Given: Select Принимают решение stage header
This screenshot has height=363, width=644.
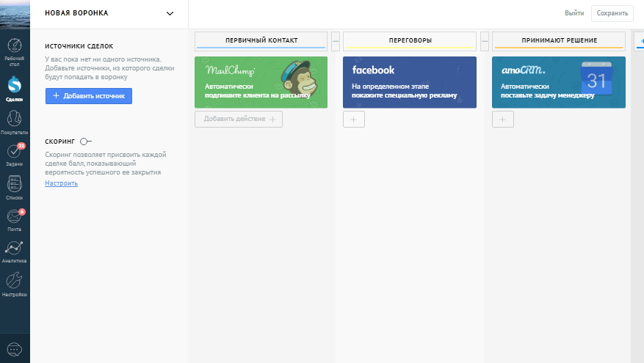Looking at the screenshot, I should (x=558, y=40).
